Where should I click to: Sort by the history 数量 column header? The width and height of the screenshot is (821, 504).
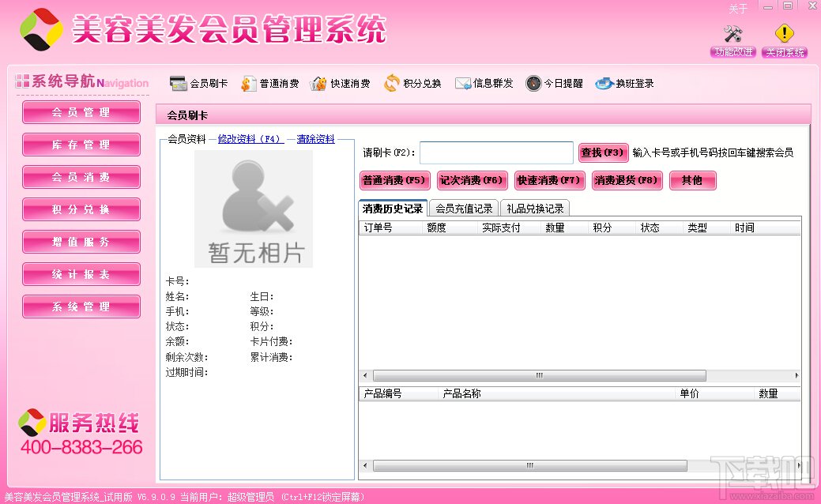click(564, 228)
